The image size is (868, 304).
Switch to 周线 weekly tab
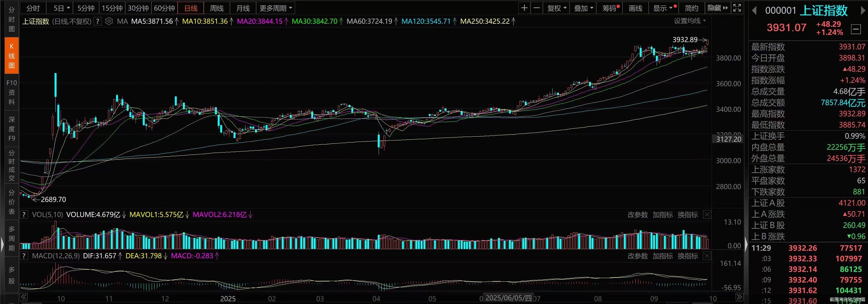[216, 8]
